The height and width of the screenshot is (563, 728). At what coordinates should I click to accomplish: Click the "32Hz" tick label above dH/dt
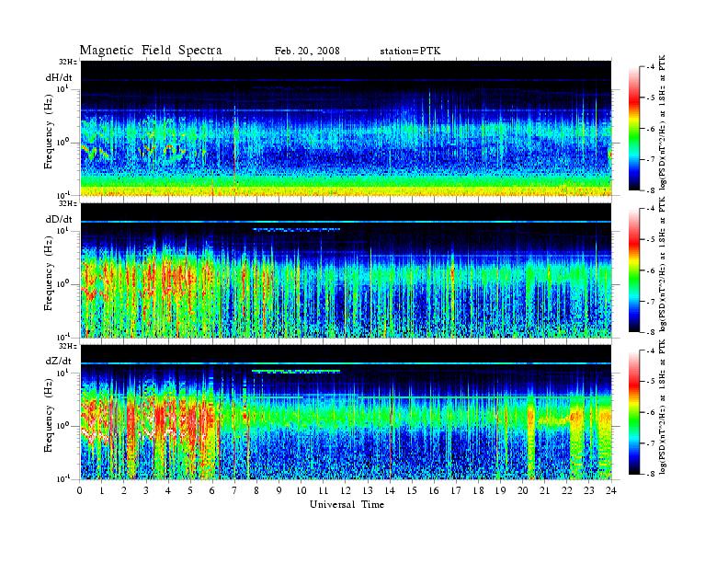pos(67,62)
